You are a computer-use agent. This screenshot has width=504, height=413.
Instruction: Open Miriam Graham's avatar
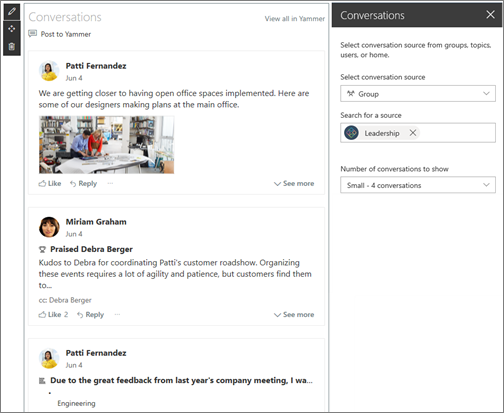pyautogui.click(x=49, y=227)
